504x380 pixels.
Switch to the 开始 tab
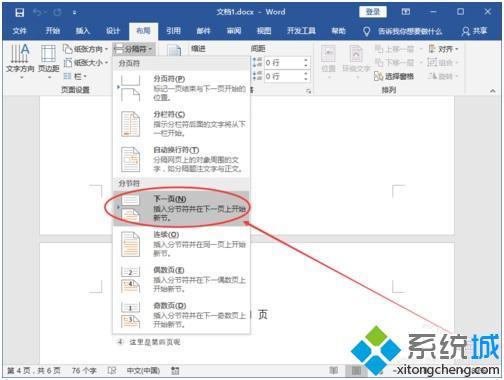coord(53,31)
